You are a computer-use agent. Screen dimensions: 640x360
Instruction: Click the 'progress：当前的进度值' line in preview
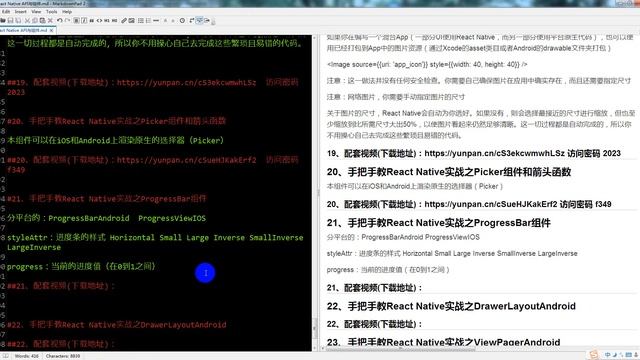click(388, 270)
